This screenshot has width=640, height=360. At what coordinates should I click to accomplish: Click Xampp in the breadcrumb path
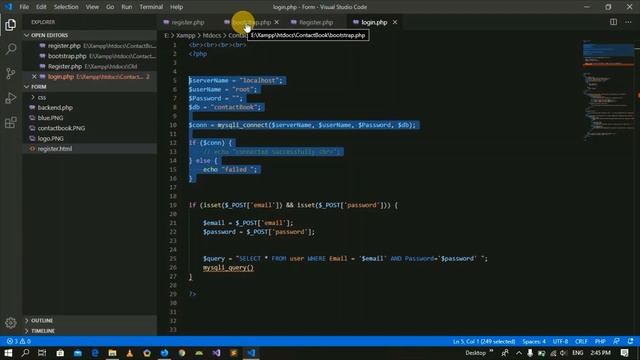[x=185, y=36]
